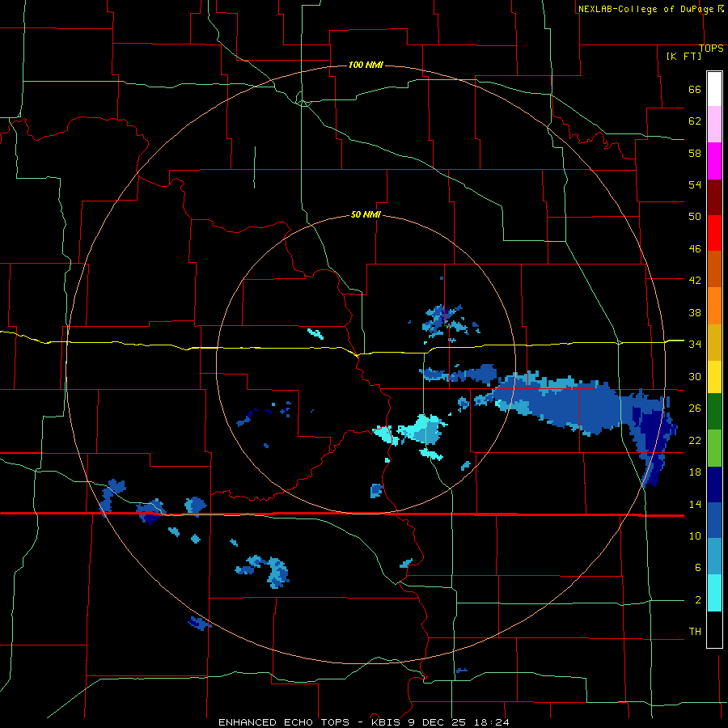
Task: Click the yellow legend color block
Action: click(714, 376)
